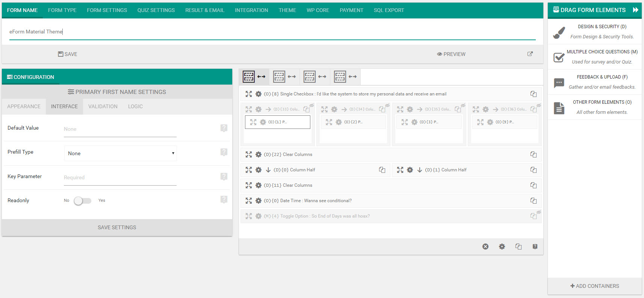The width and height of the screenshot is (644, 298).
Task: Open preview in new window icon
Action: (x=530, y=54)
